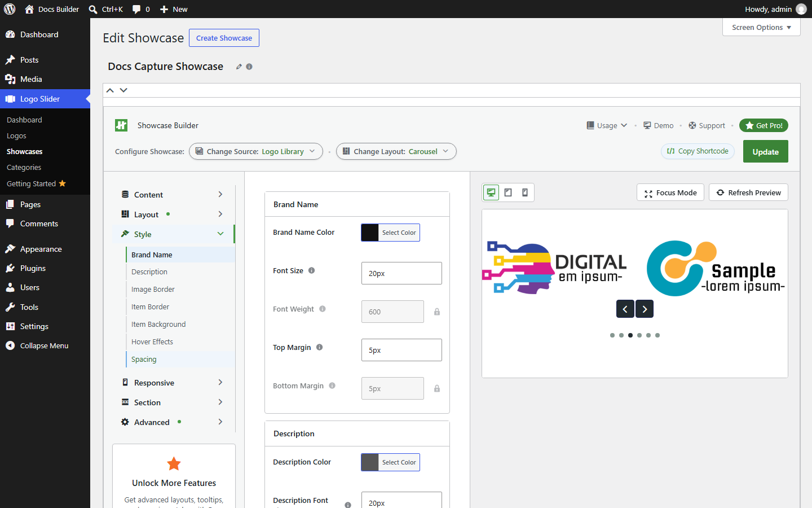Image resolution: width=812 pixels, height=508 pixels.
Task: Edit the showcase title pencil icon
Action: click(239, 67)
